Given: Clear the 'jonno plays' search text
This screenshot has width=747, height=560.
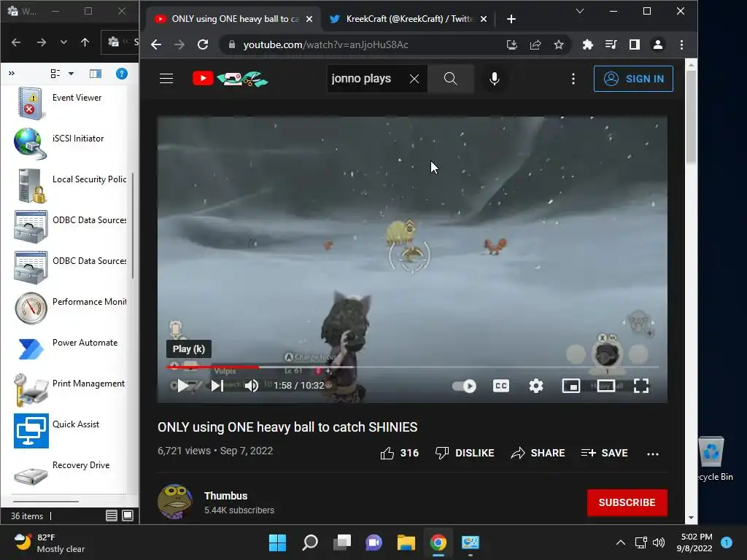Looking at the screenshot, I should [414, 79].
